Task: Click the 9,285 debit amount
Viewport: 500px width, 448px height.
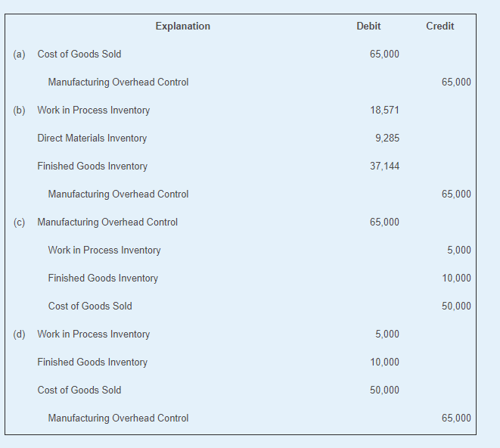Action: (x=387, y=138)
